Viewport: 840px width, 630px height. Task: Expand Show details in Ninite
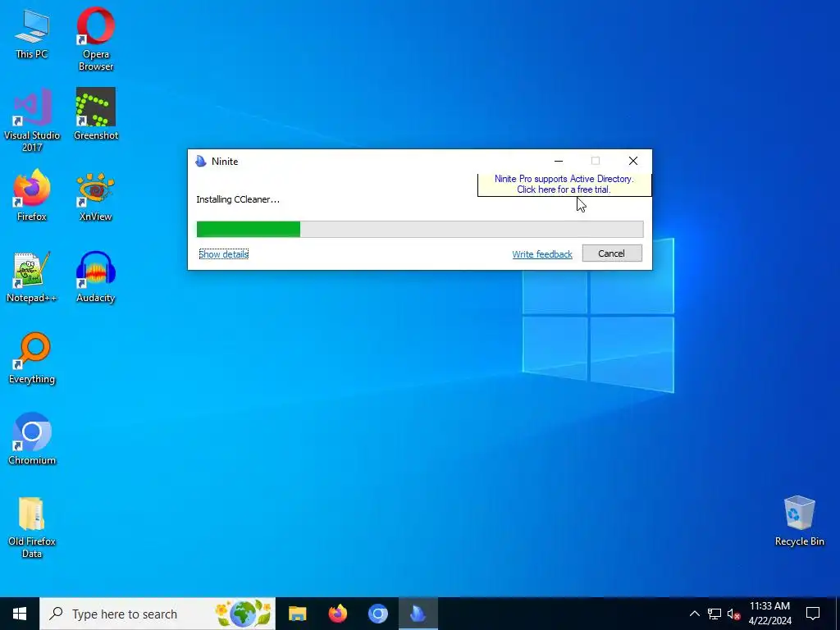point(223,254)
